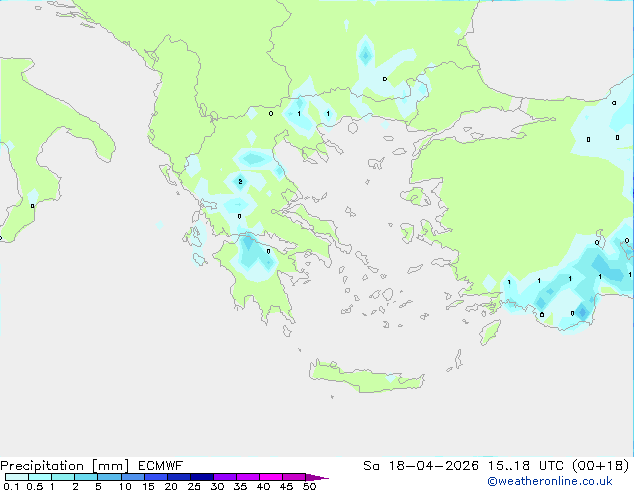
Task: Click the '10' legend scale number
Action: pyautogui.click(x=125, y=486)
